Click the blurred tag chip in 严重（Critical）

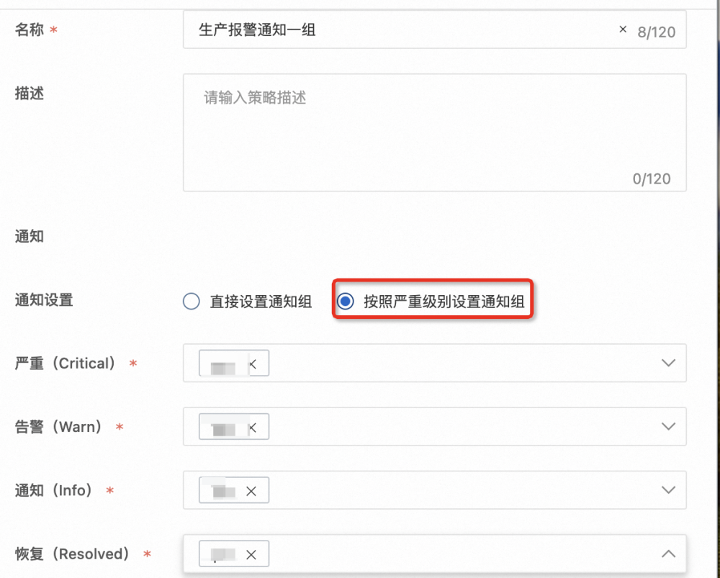pos(224,365)
